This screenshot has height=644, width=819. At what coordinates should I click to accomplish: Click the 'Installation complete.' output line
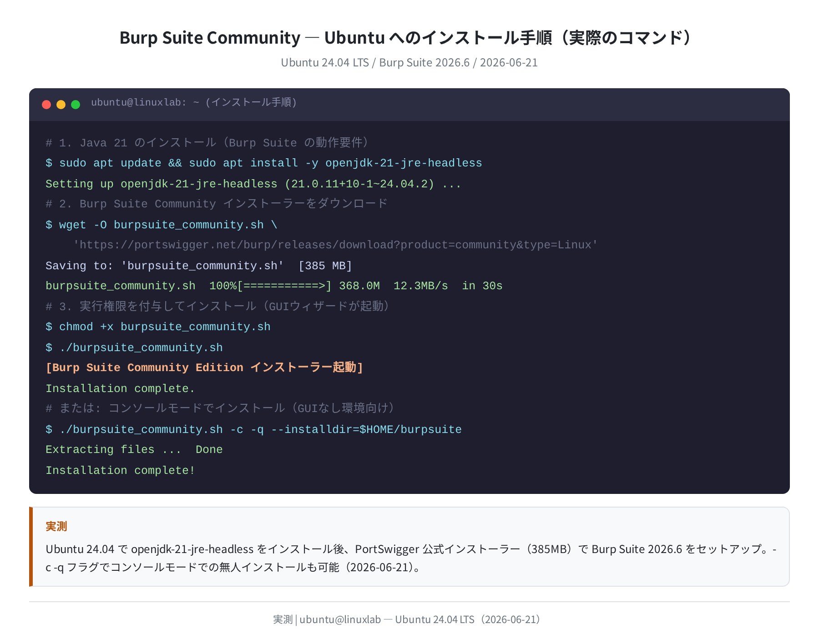point(120,388)
